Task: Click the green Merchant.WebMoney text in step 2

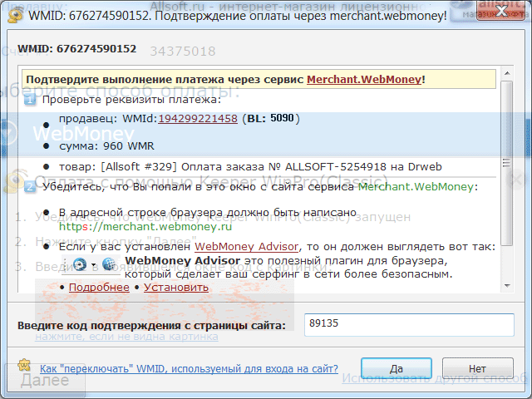Action: (x=416, y=186)
